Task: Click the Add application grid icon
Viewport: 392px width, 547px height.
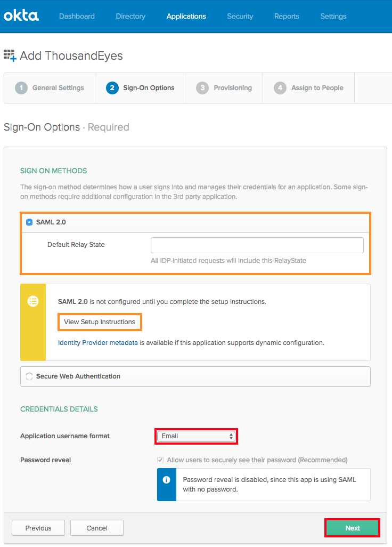Action: [10, 56]
